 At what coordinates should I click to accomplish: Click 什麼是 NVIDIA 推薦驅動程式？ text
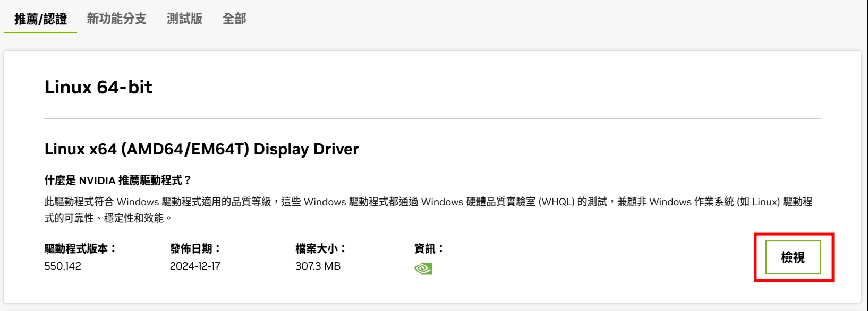[117, 180]
